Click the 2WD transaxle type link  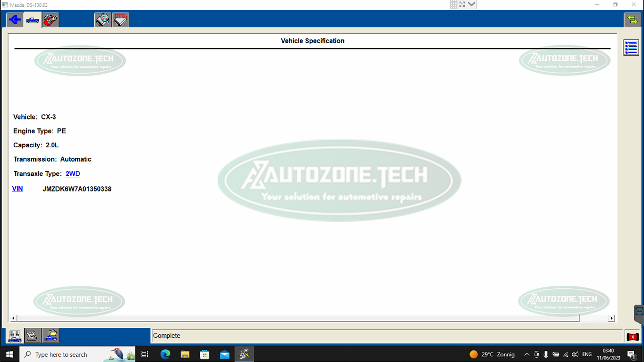pyautogui.click(x=73, y=174)
